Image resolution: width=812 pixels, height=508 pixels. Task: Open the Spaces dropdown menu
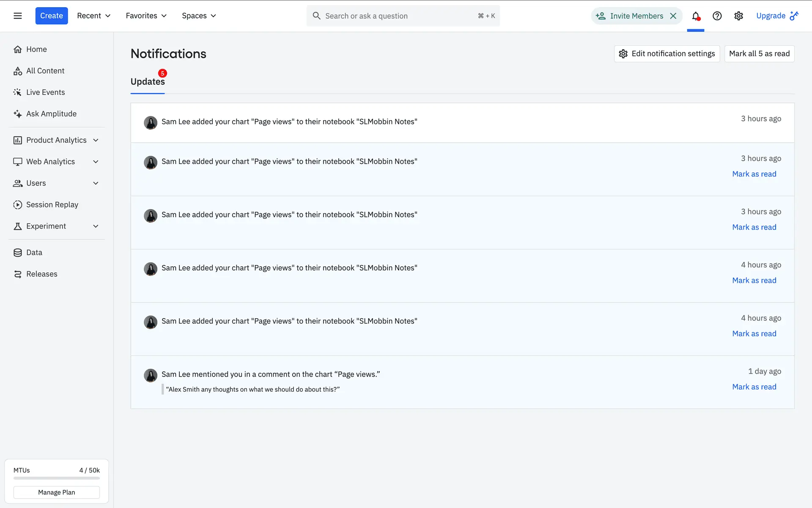[199, 16]
